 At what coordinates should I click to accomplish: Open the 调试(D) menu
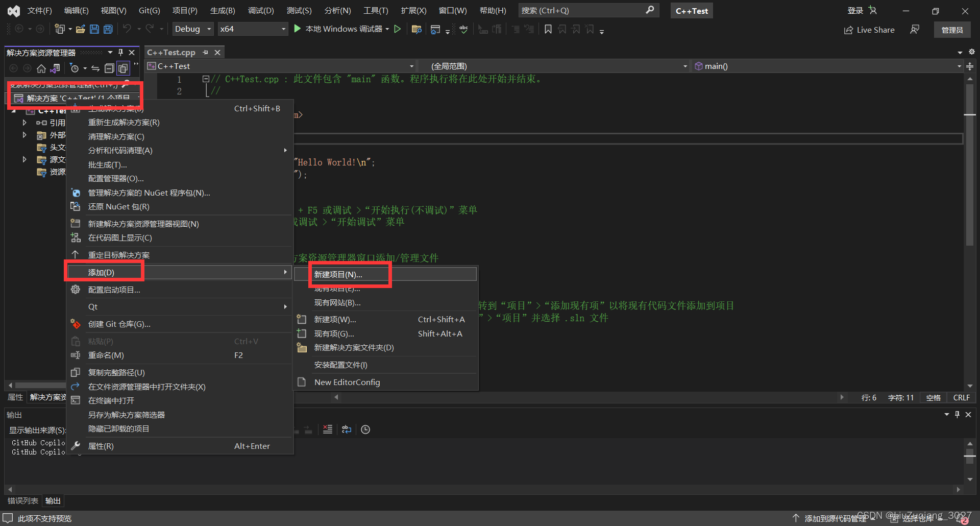261,10
